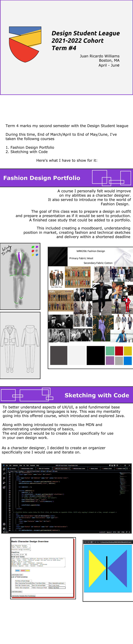Click the errors and warnings status icon
This screenshot has height=644, width=133.
click(x=6, y=532)
